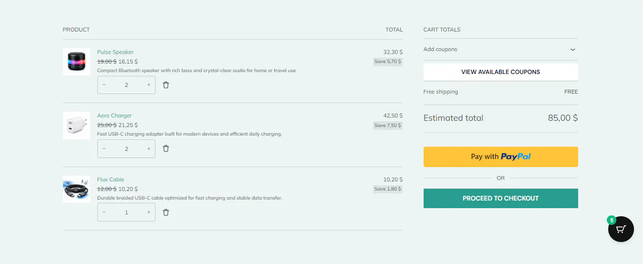
Task: Click the Pulse Speaker product thumbnail
Action: (x=76, y=62)
